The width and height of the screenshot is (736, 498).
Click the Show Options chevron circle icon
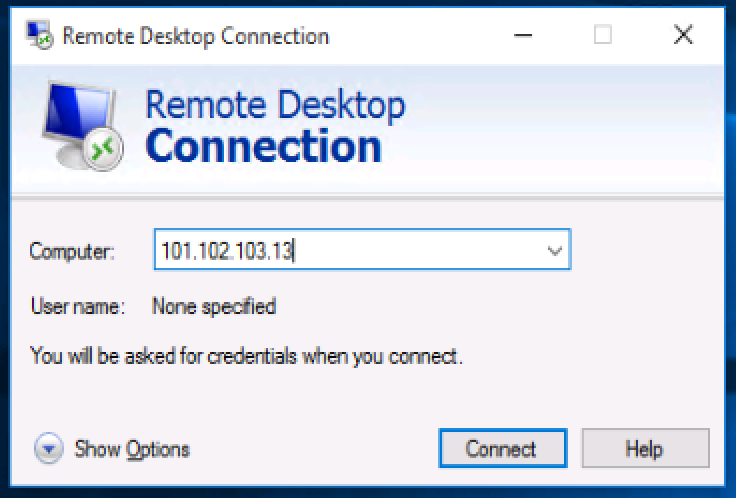tap(49, 449)
